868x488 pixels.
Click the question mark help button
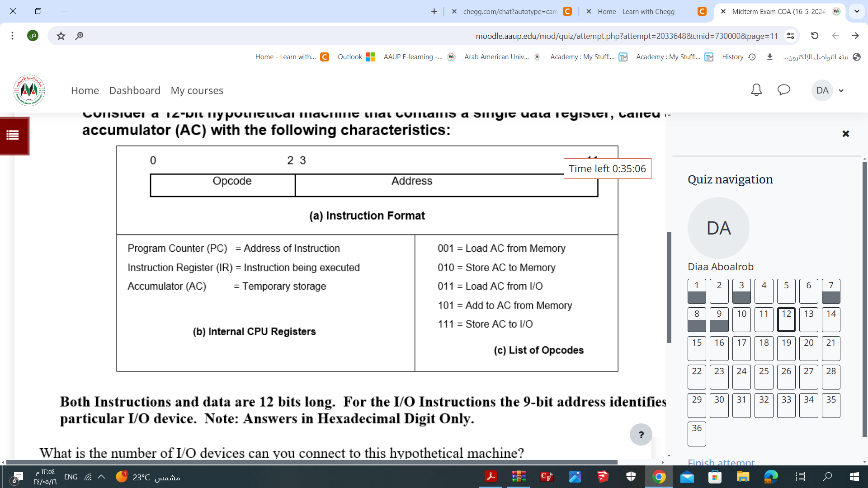pyautogui.click(x=641, y=435)
